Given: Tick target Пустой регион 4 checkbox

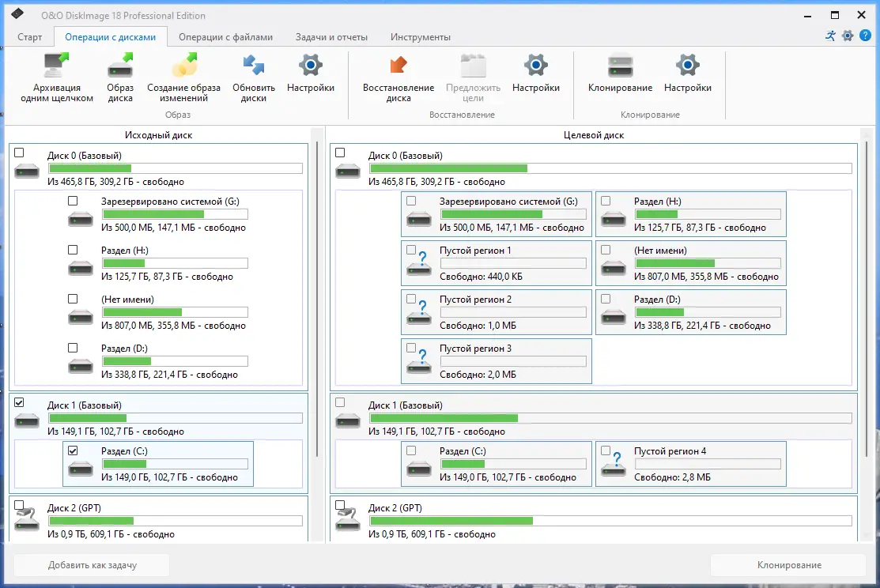Looking at the screenshot, I should point(606,450).
